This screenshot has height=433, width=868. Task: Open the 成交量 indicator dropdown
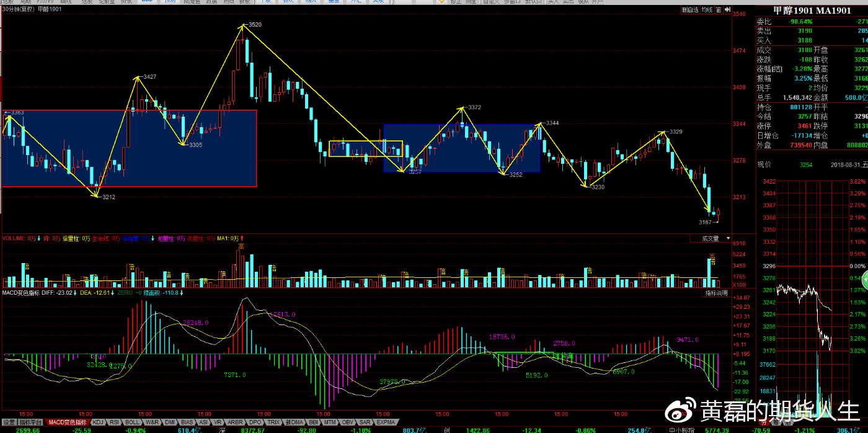click(711, 238)
